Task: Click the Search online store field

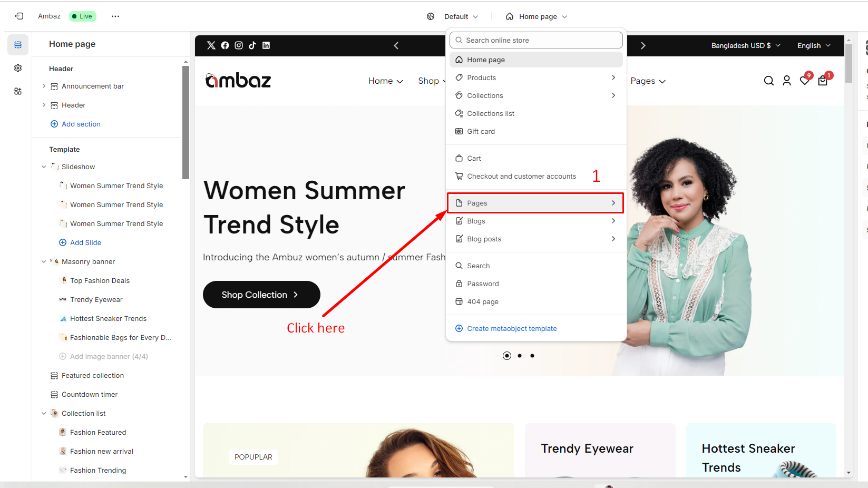Action: coord(536,40)
